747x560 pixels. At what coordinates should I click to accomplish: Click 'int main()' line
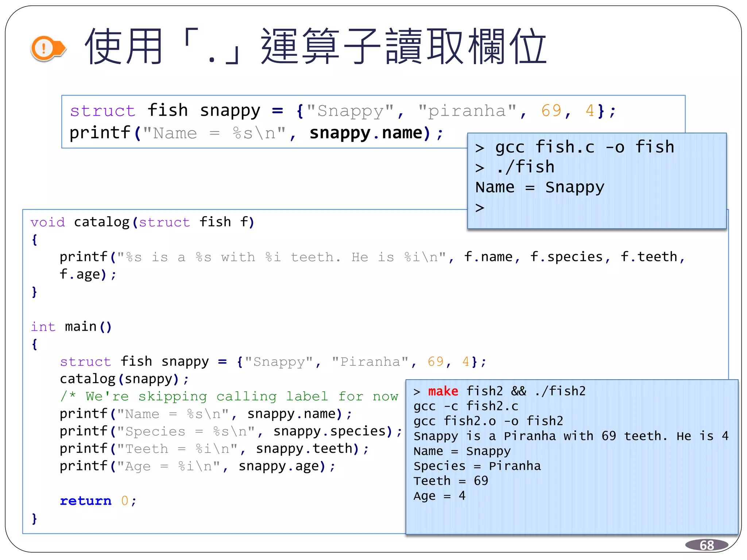pos(71,327)
